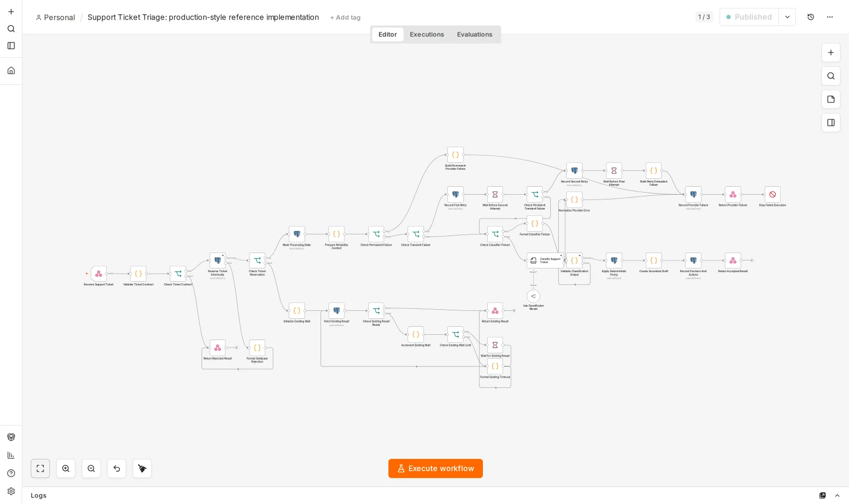Open the help question mark icon
The width and height of the screenshot is (849, 504).
(11, 473)
